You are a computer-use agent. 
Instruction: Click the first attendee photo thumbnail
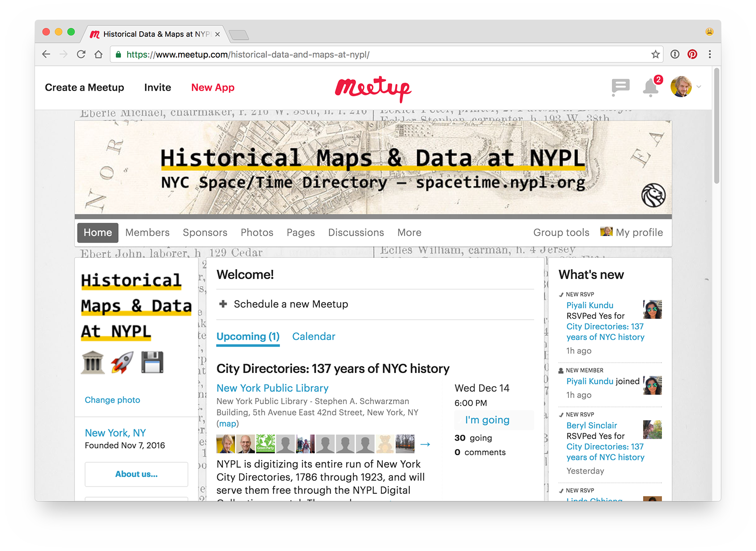[x=226, y=444]
